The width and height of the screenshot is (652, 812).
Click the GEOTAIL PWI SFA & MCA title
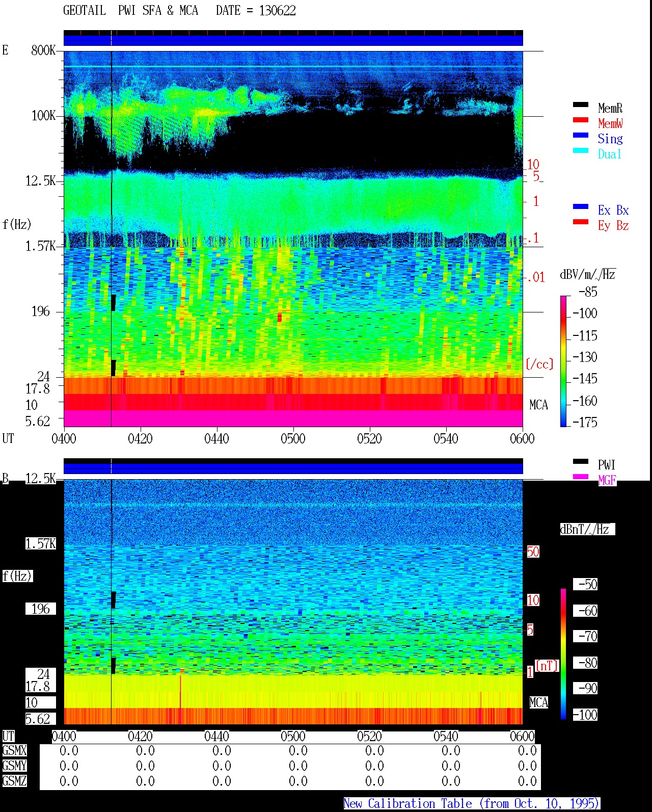(x=130, y=11)
